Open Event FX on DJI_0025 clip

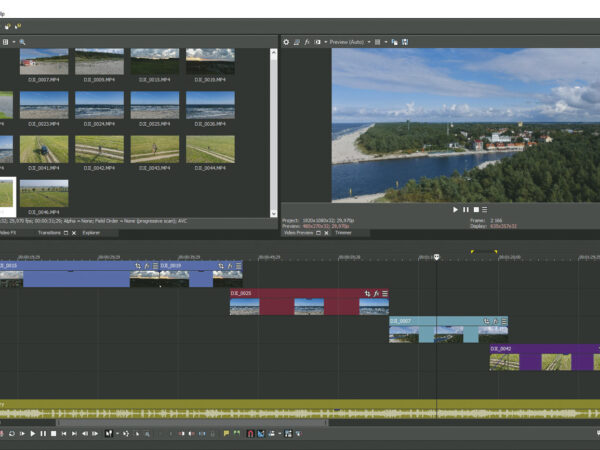376,293
